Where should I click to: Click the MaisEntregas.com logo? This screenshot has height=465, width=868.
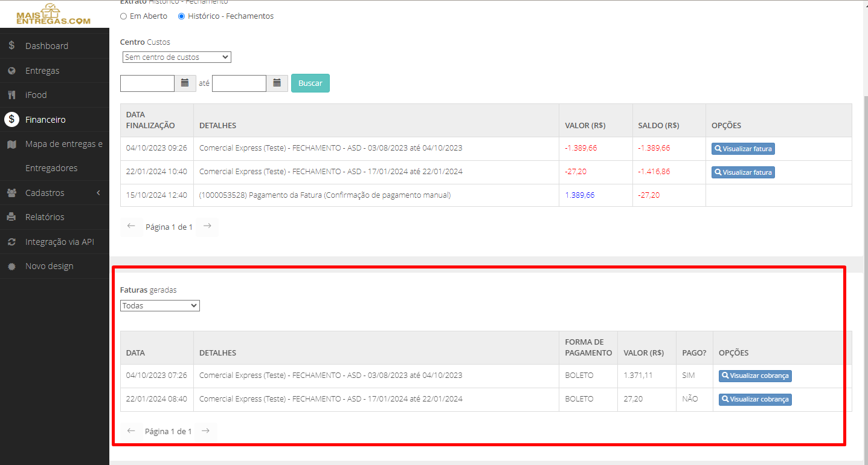click(54, 14)
